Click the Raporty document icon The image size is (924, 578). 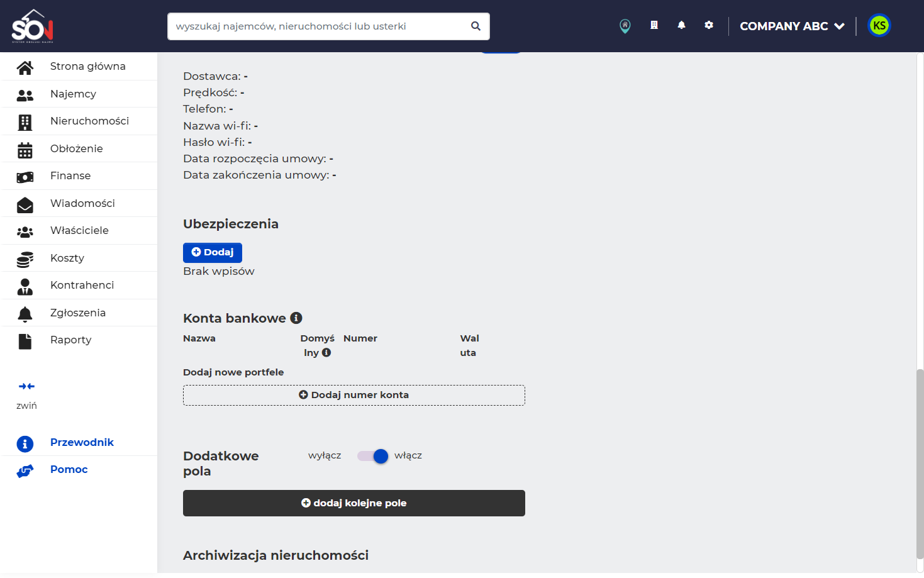pyautogui.click(x=25, y=341)
